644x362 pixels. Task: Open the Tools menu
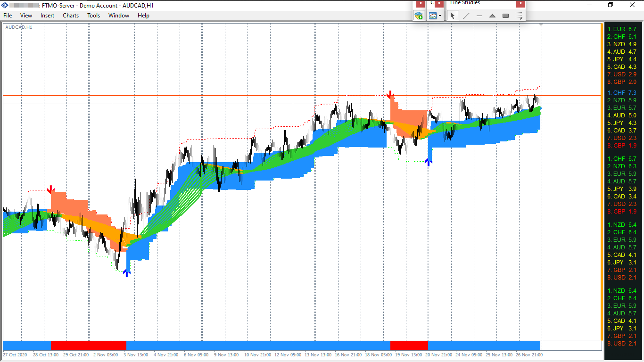[93, 16]
